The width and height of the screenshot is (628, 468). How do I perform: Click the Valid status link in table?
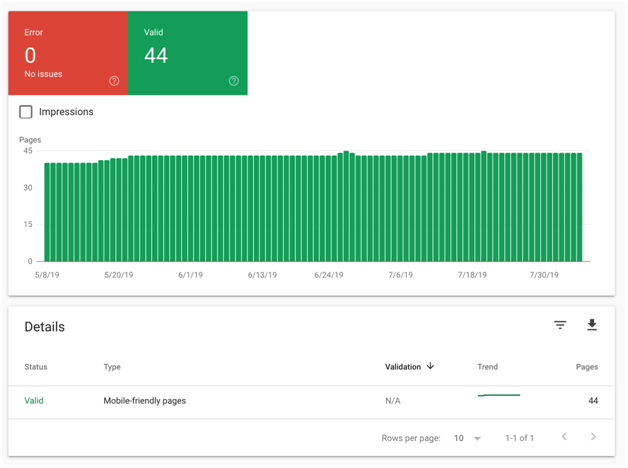point(34,401)
